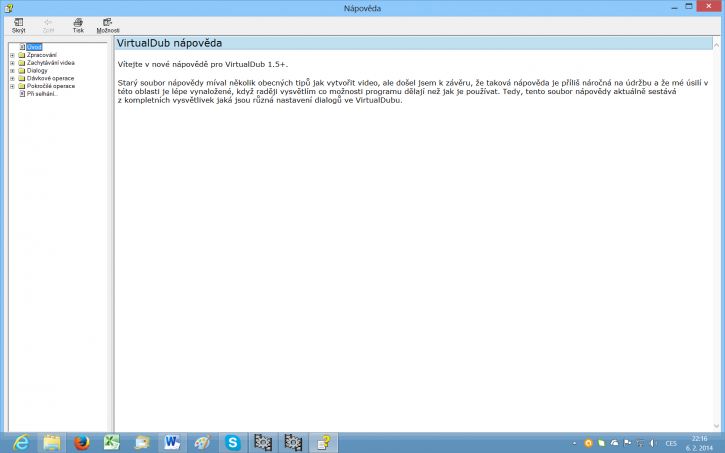Click the greyed-out Zpět back button
This screenshot has width=725, height=453.
(48, 25)
